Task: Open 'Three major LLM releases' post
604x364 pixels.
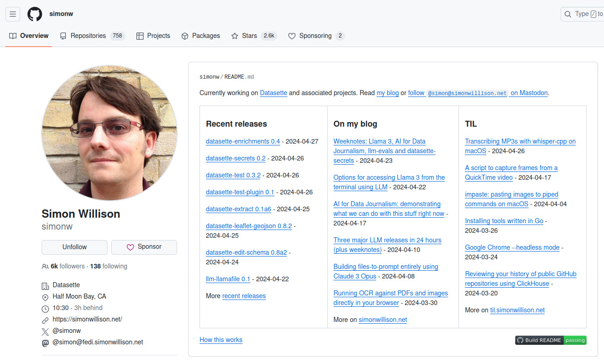Action: click(x=387, y=245)
